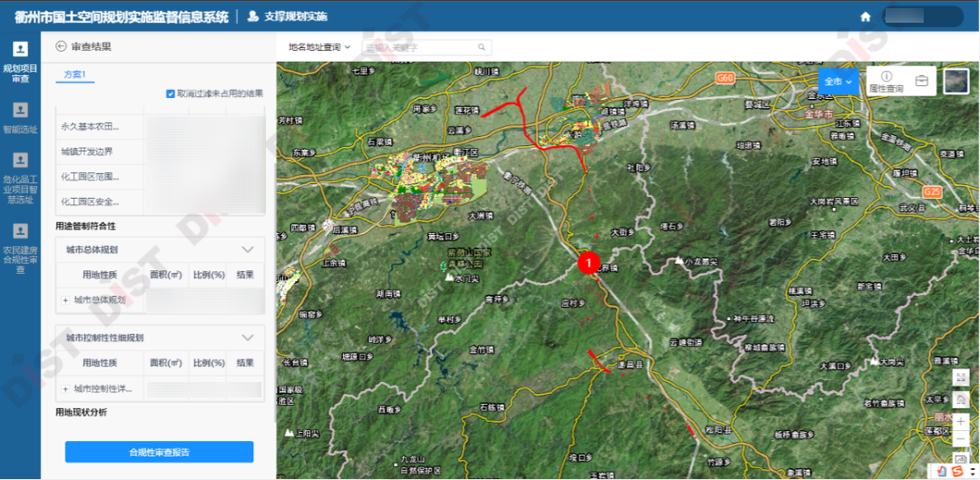This screenshot has width=980, height=480.
Task: Click the G25 highway label on map
Action: (932, 191)
